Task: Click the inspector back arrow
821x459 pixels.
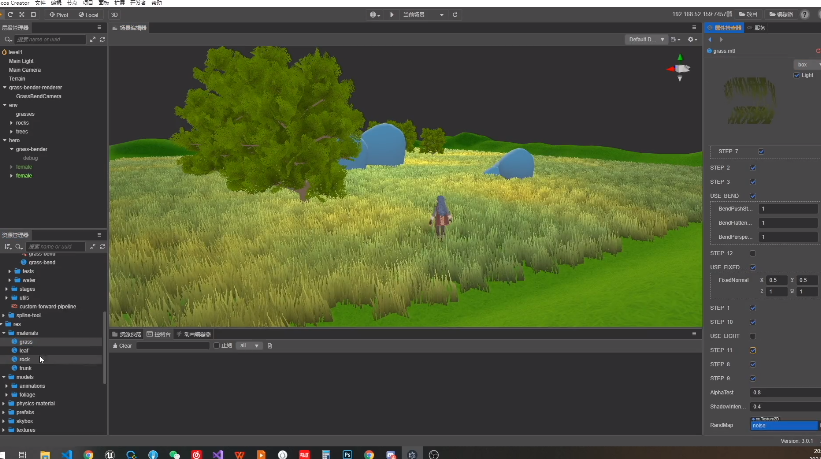Action: click(x=710, y=39)
